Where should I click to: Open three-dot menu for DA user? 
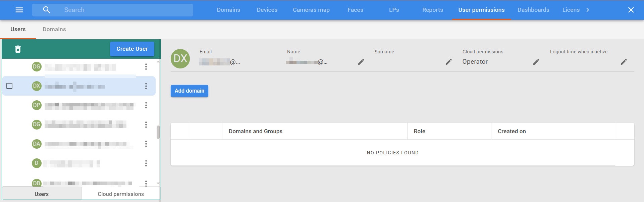pyautogui.click(x=146, y=144)
